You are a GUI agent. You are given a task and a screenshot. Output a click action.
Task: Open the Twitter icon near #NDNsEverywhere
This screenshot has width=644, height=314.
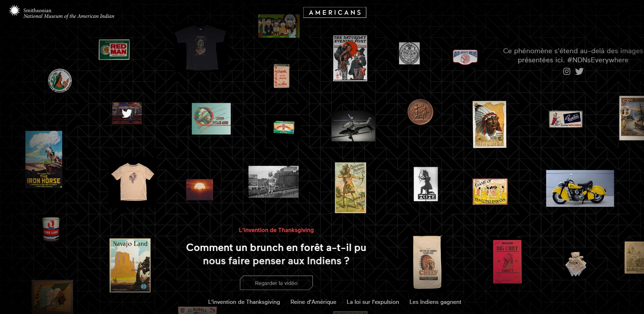pyautogui.click(x=580, y=71)
